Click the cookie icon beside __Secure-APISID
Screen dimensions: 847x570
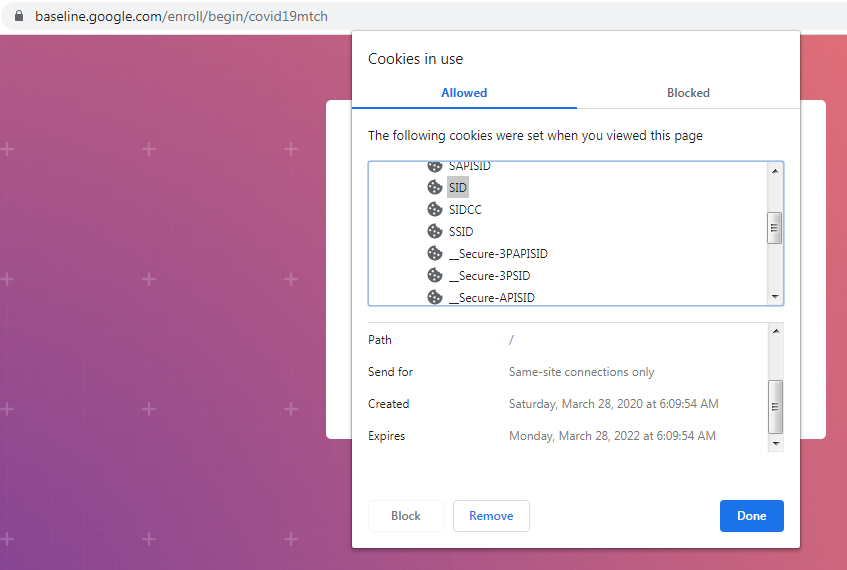pyautogui.click(x=434, y=297)
